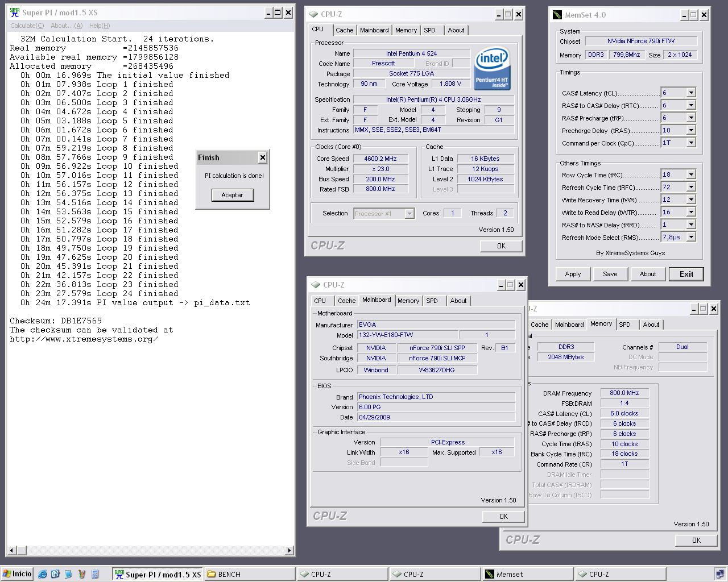Click the Multiplier value x 23.0
The height and width of the screenshot is (582, 728).
pos(380,169)
